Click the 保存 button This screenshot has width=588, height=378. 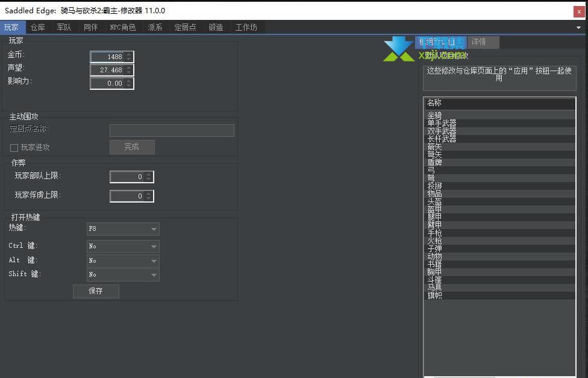(96, 291)
